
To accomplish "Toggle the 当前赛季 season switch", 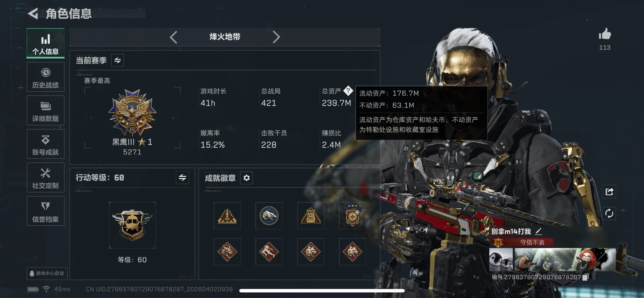I will pos(117,60).
